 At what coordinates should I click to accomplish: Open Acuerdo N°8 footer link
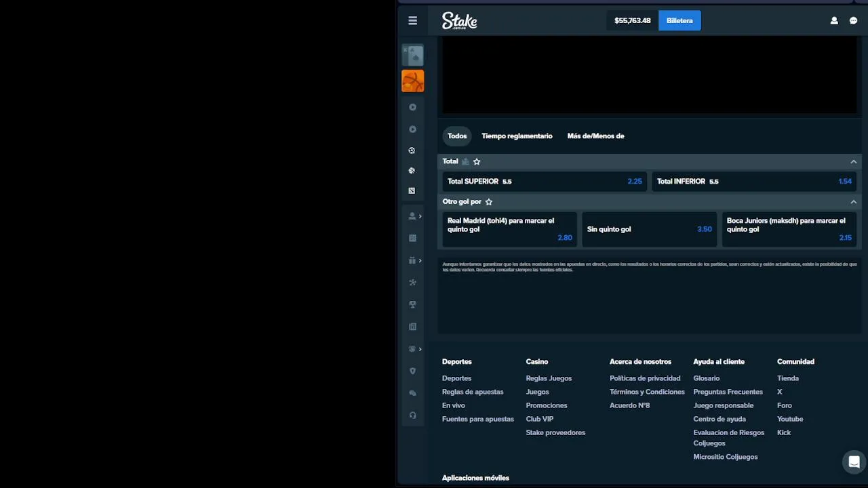(x=629, y=405)
